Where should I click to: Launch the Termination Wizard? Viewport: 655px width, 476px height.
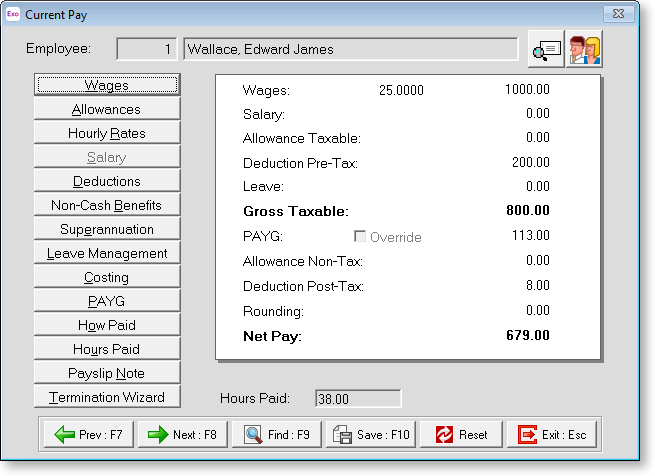coord(107,397)
